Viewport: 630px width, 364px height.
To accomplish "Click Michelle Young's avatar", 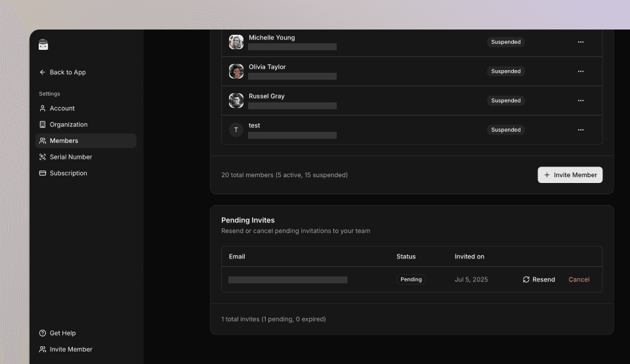I will coord(236,42).
